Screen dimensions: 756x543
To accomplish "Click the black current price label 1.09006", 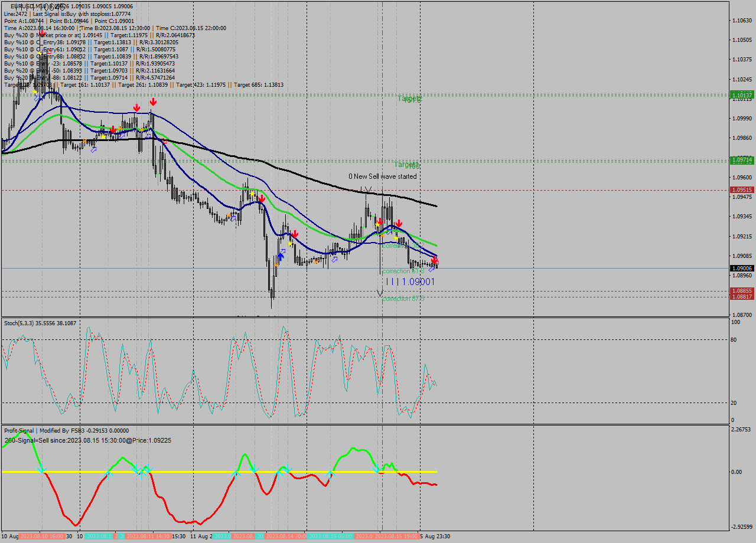I will coord(742,268).
